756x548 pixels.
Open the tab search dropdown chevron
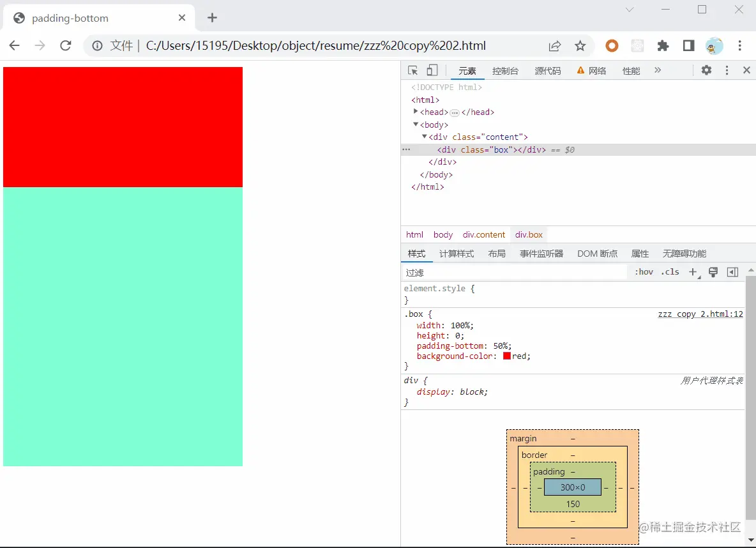629,10
